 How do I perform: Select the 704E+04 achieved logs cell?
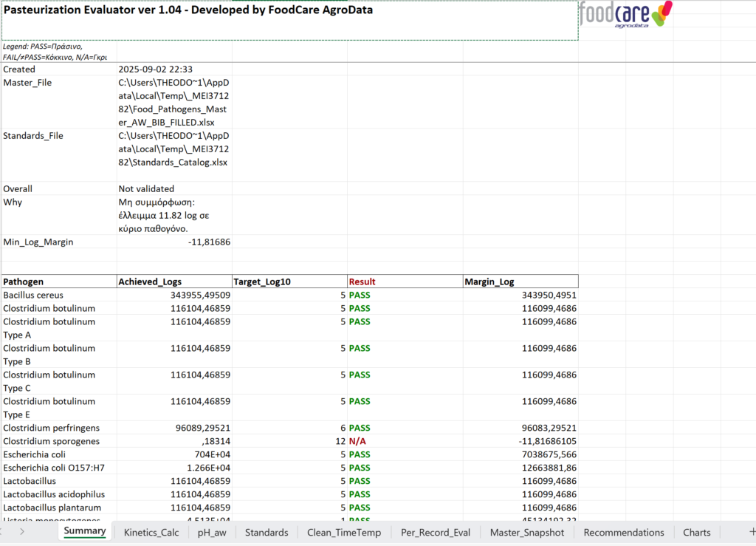[174, 454]
